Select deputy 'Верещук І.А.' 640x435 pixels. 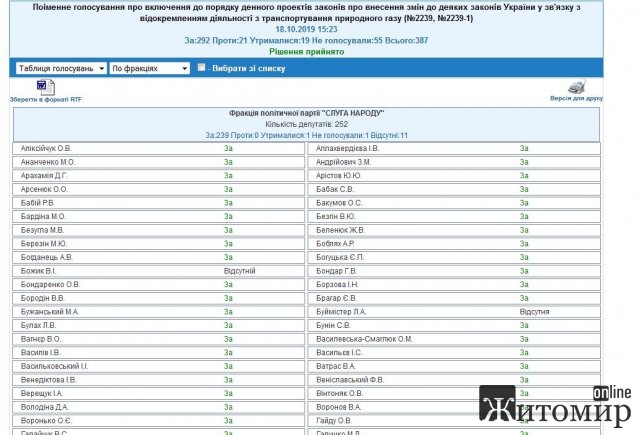tap(42, 393)
